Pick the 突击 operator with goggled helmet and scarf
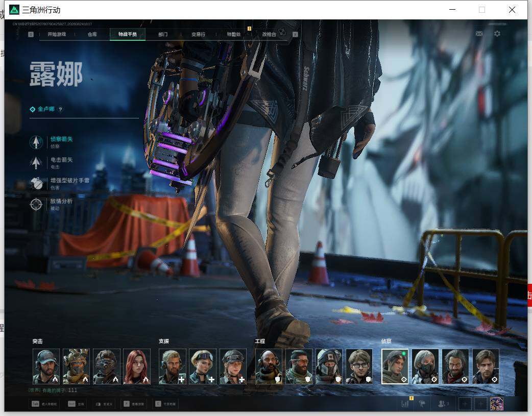Screen dimensions: 532x416 [77, 366]
